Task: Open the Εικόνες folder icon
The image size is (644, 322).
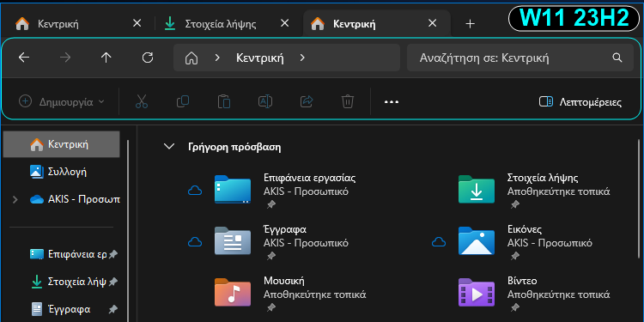Action: point(477,240)
